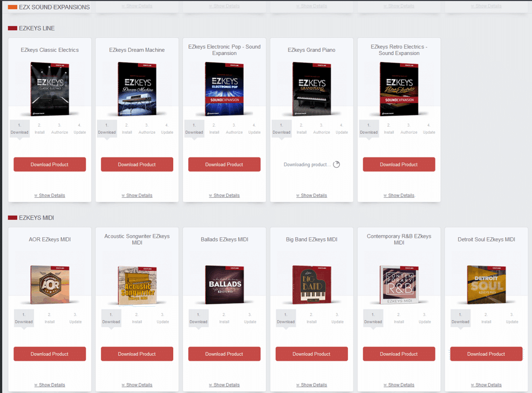Show details for Acoustic Songwriter EZkeys MIDI

point(137,385)
